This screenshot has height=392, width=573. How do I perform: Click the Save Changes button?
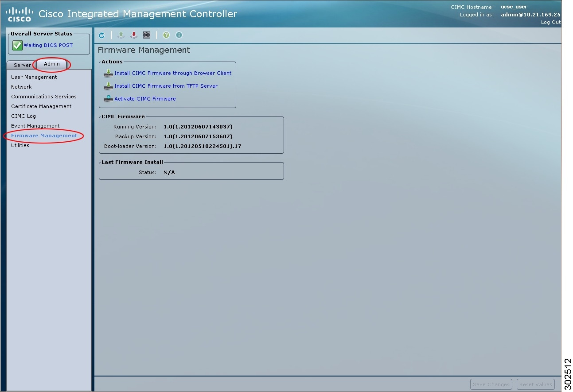tap(491, 384)
